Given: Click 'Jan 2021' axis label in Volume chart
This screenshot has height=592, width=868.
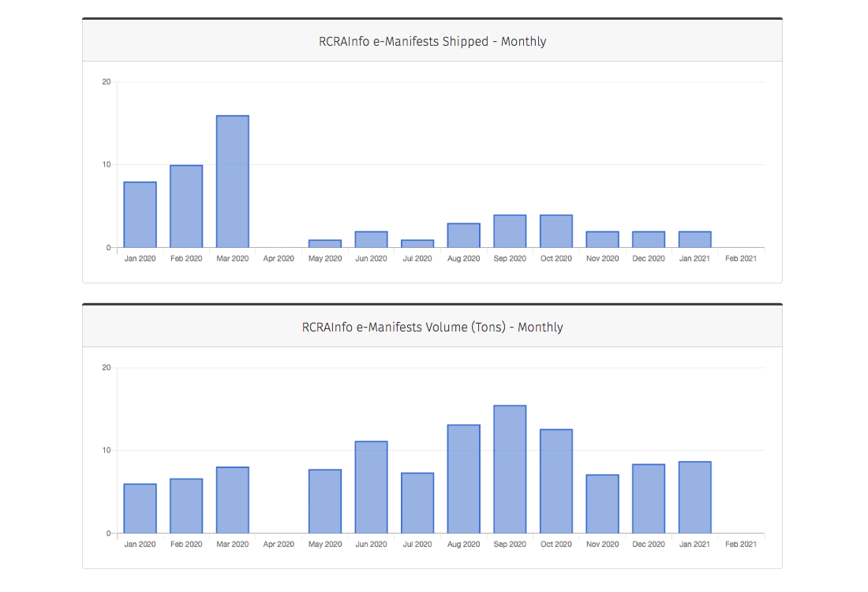Looking at the screenshot, I should click(694, 545).
